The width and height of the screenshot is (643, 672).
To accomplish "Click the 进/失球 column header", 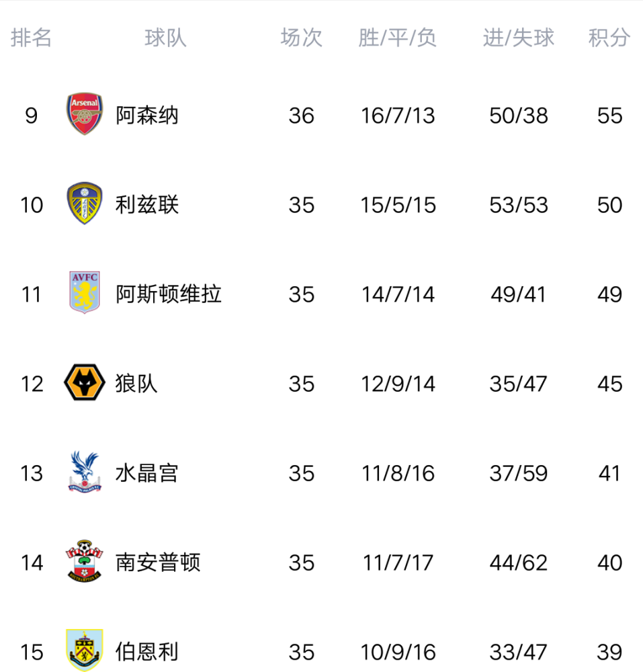I will click(x=518, y=38).
